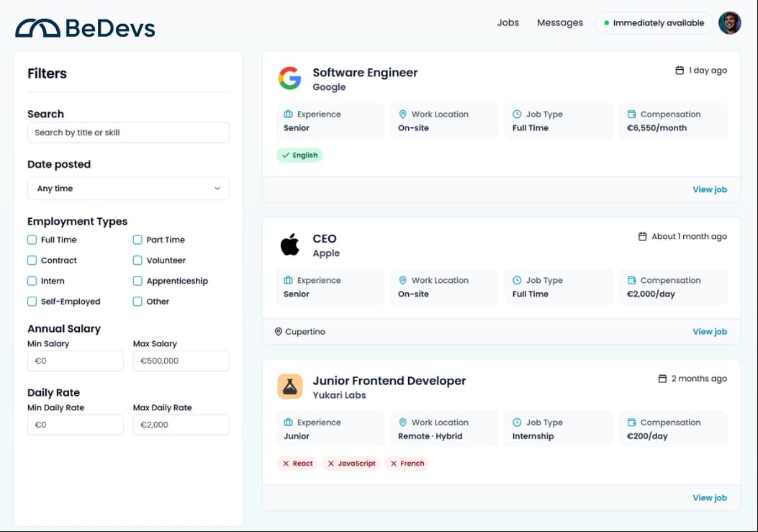Screen dimensions: 758x532
Task: Click the Max Salary €500,000 value field
Action: (x=181, y=361)
